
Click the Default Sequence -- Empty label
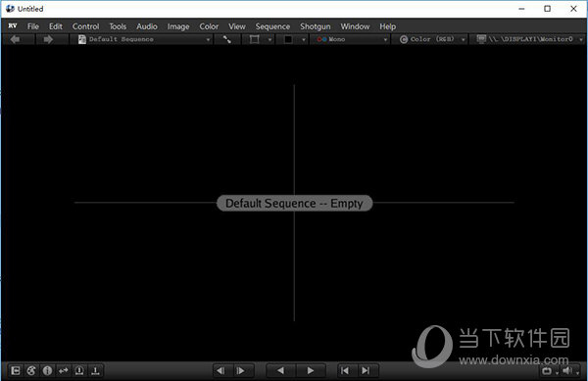294,203
